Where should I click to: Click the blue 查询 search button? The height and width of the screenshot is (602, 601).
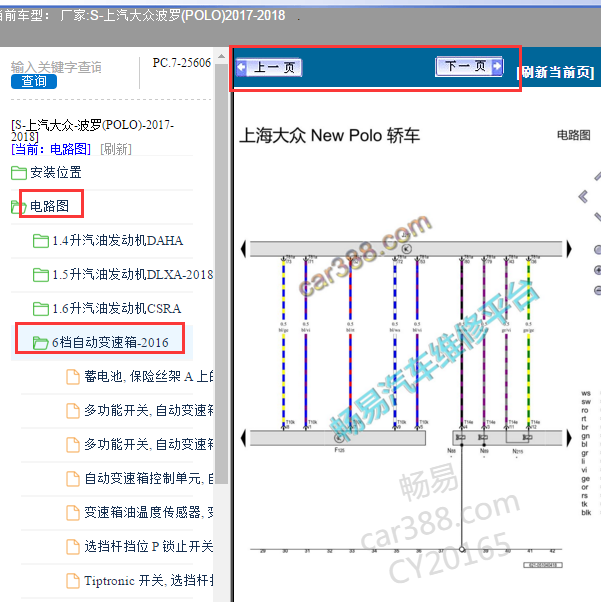point(34,81)
